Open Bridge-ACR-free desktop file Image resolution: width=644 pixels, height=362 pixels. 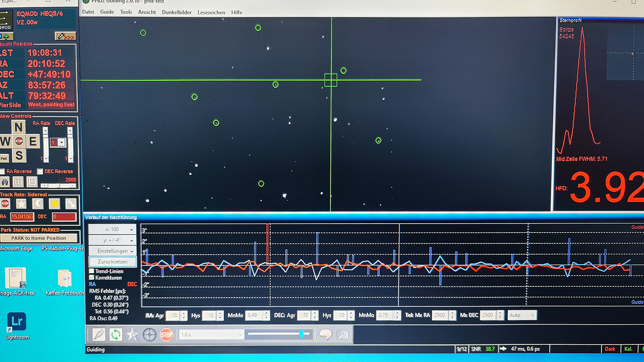[16, 282]
